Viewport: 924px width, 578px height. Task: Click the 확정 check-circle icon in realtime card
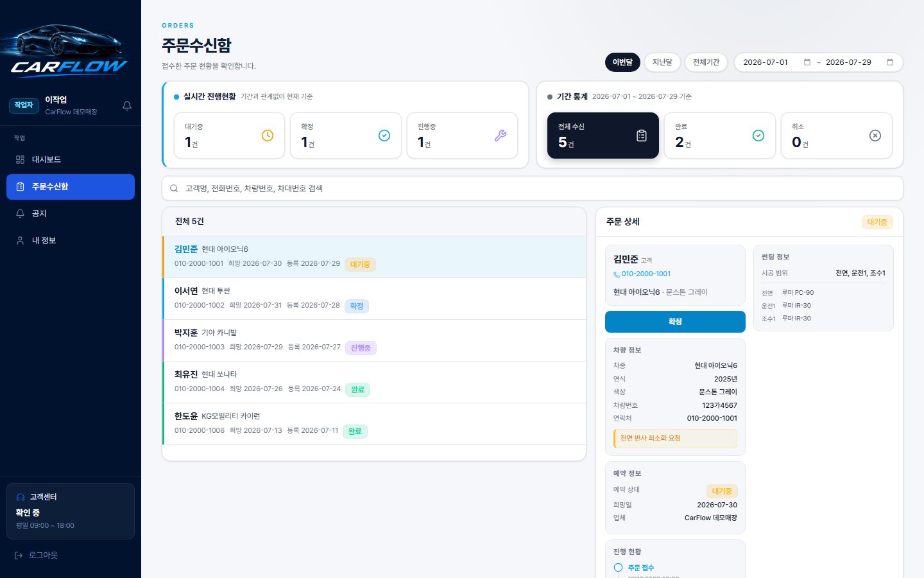tap(384, 136)
